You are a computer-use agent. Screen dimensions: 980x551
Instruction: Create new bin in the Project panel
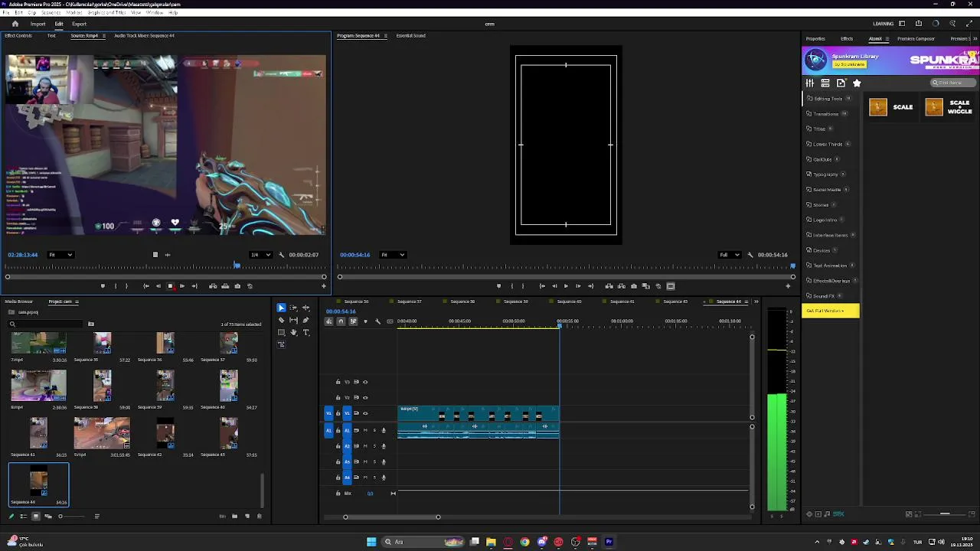pos(234,517)
